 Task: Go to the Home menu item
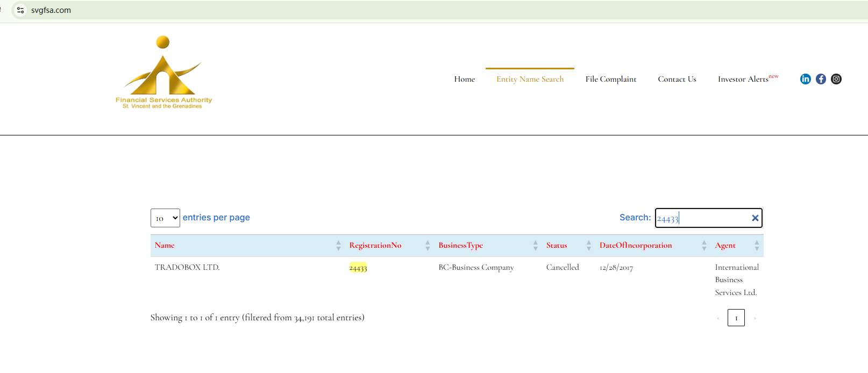point(464,79)
